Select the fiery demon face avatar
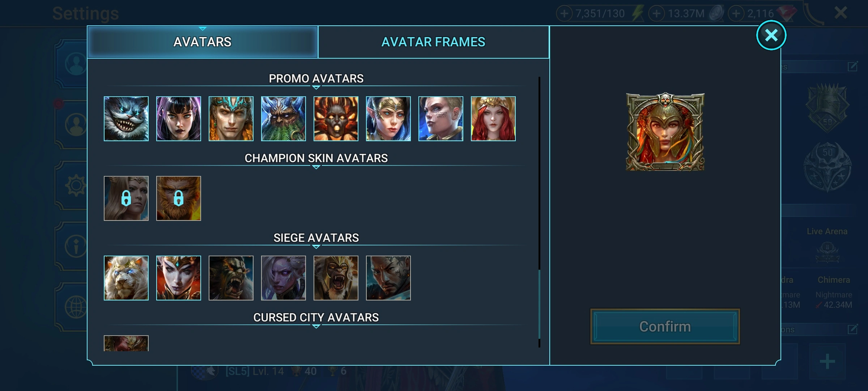 point(336,119)
